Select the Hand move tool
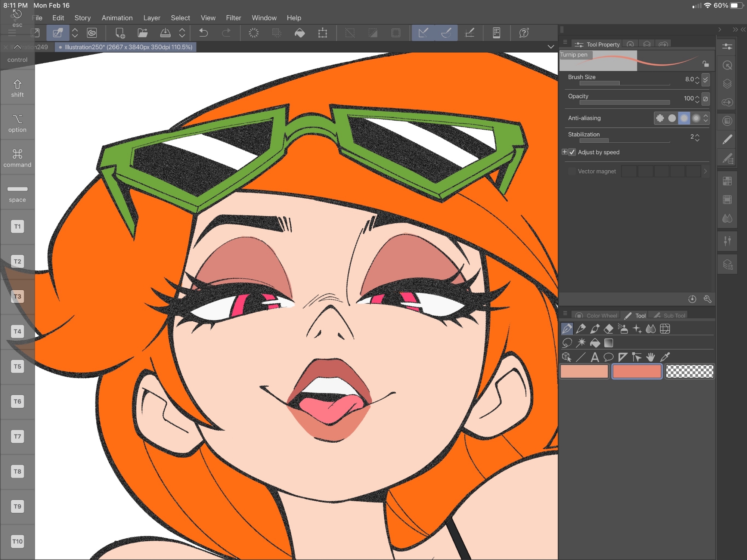Viewport: 747px width, 560px height. click(651, 357)
